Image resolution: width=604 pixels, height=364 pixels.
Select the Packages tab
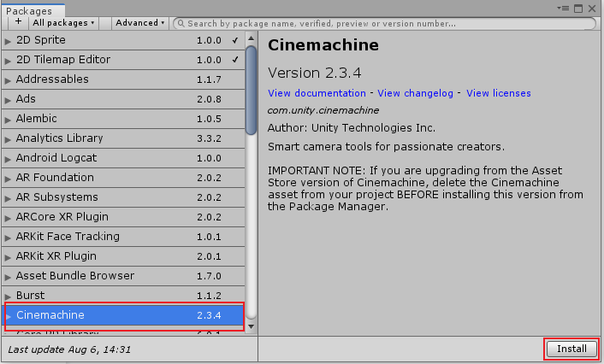tap(29, 10)
